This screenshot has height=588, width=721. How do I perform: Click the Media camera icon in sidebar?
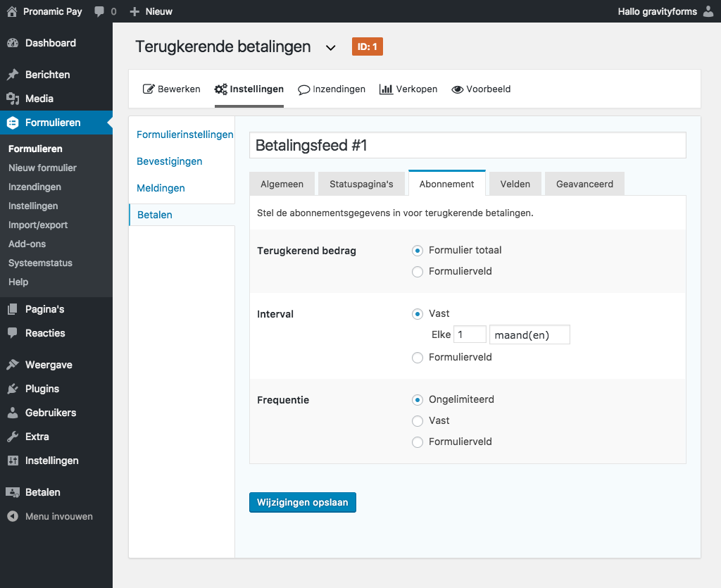pyautogui.click(x=13, y=99)
